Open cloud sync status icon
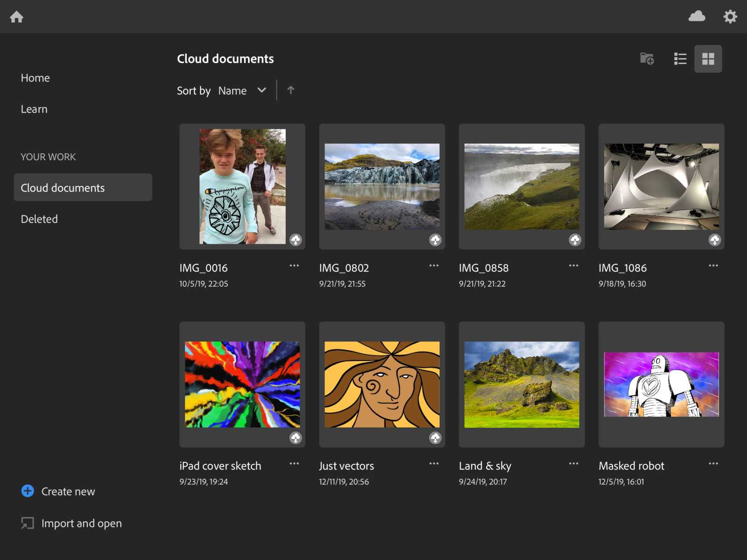The height and width of the screenshot is (560, 747). click(x=697, y=16)
